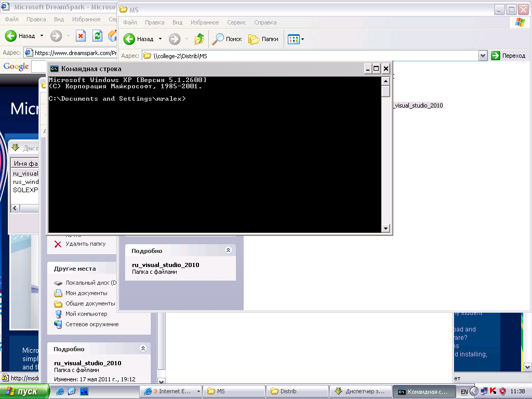The width and height of the screenshot is (532, 399).
Task: Open Мои документы link
Action: 81,293
